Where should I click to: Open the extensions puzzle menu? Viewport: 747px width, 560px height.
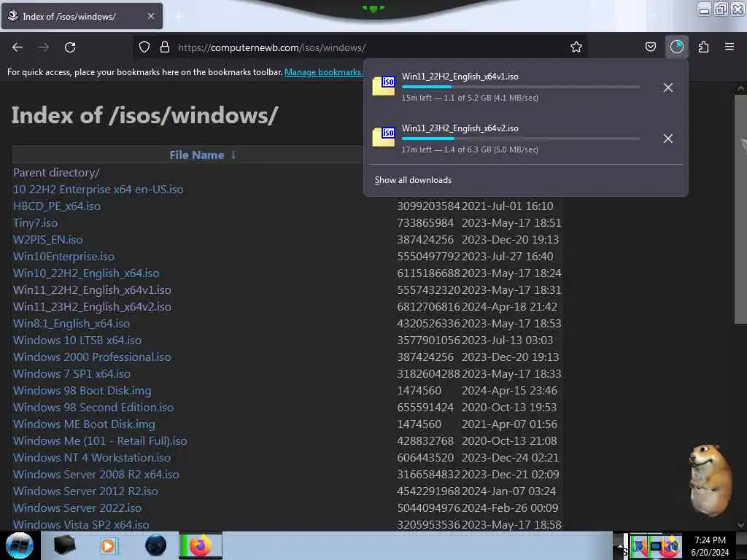pyautogui.click(x=703, y=47)
